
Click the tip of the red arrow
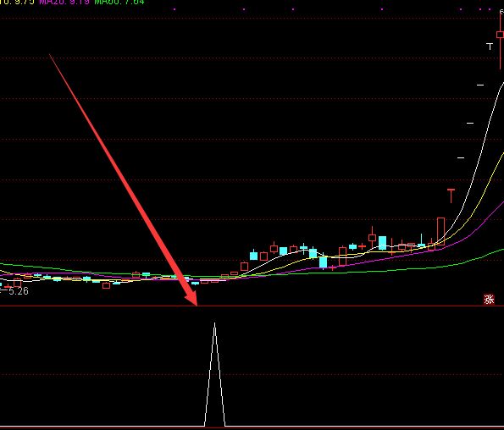click(x=196, y=305)
